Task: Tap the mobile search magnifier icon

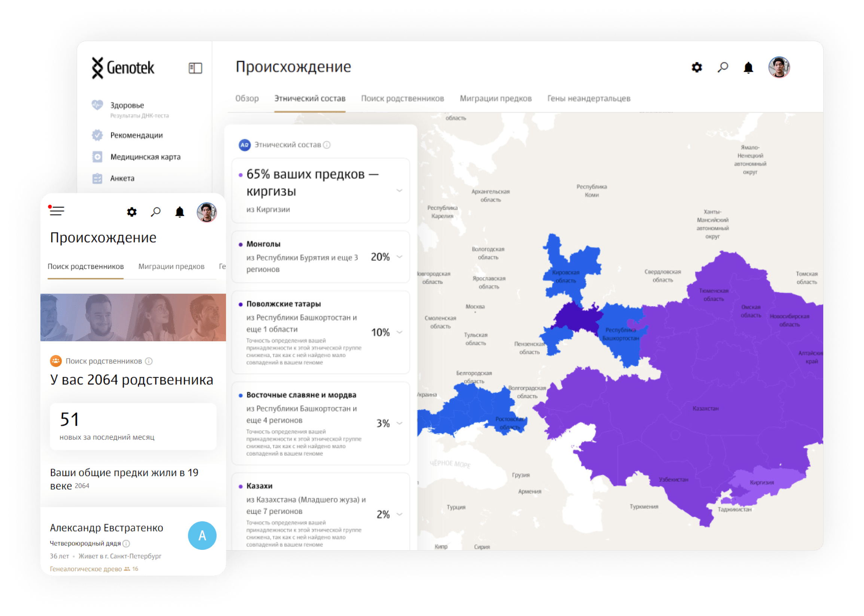Action: 156,212
